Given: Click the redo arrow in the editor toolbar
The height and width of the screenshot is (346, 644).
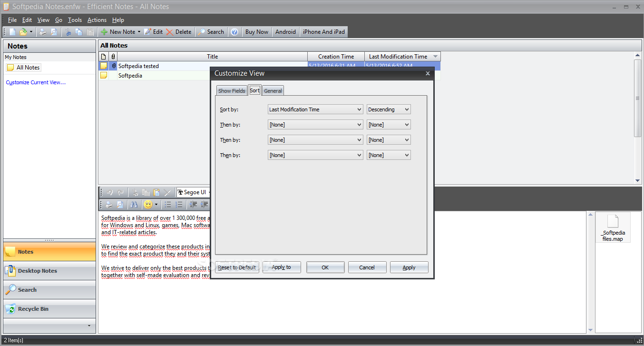Looking at the screenshot, I should coord(121,192).
